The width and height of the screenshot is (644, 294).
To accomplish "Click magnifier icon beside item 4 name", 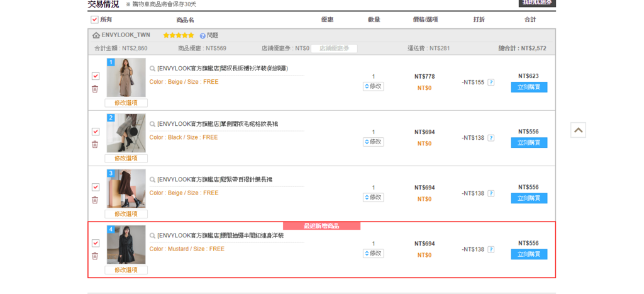I will [152, 235].
